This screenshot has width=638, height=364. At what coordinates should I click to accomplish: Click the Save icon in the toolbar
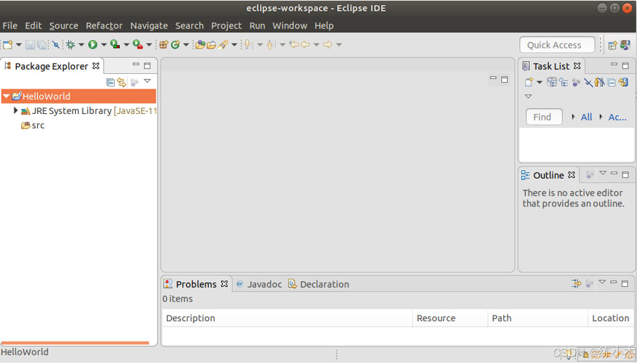(x=30, y=45)
